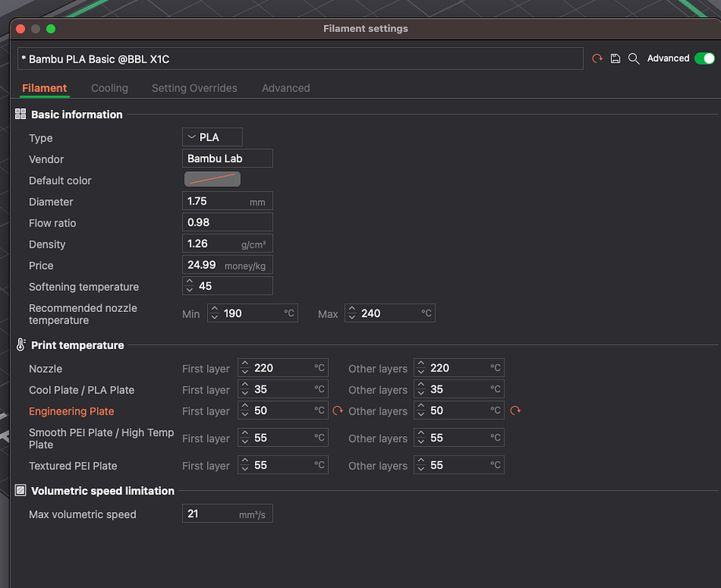Decrease Nozzle other layers temperature
The width and height of the screenshot is (721, 588).
point(421,372)
